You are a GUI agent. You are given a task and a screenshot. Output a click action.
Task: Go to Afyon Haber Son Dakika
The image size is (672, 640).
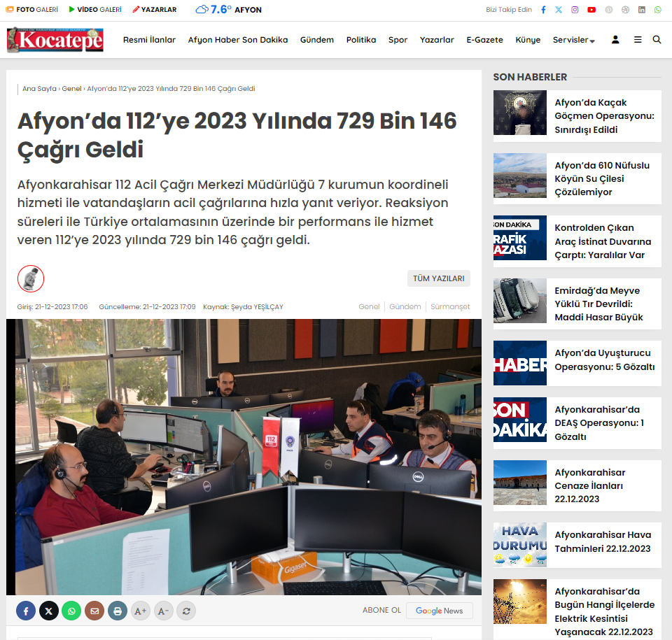click(x=238, y=40)
